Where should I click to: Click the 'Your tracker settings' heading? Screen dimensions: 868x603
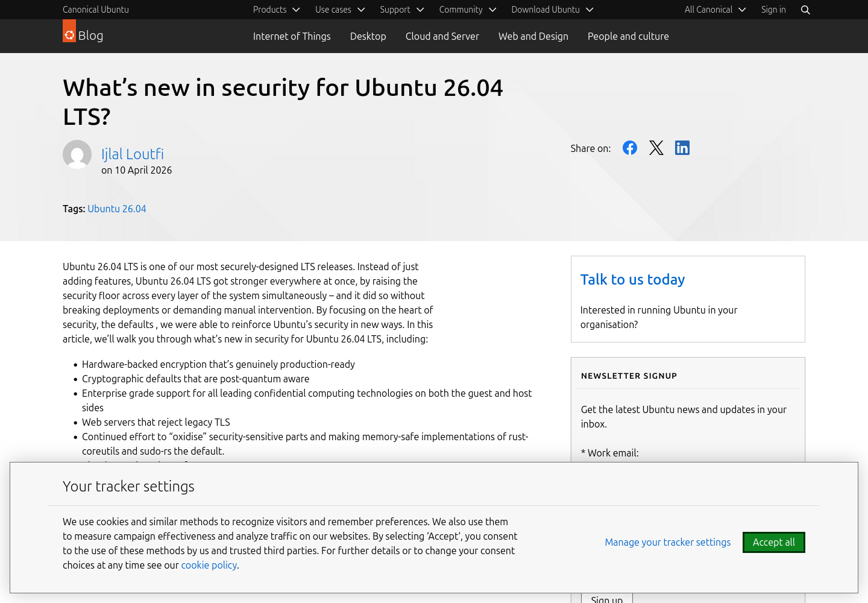[128, 486]
